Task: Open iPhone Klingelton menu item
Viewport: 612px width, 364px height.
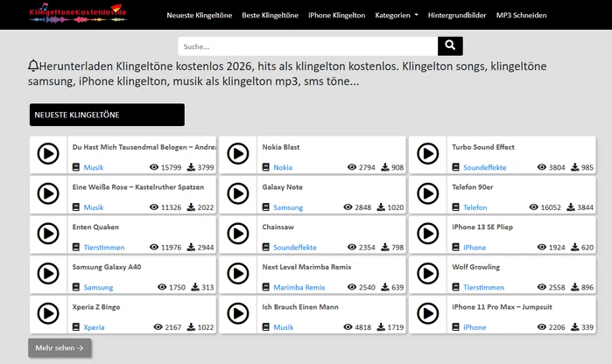Action: pos(337,15)
